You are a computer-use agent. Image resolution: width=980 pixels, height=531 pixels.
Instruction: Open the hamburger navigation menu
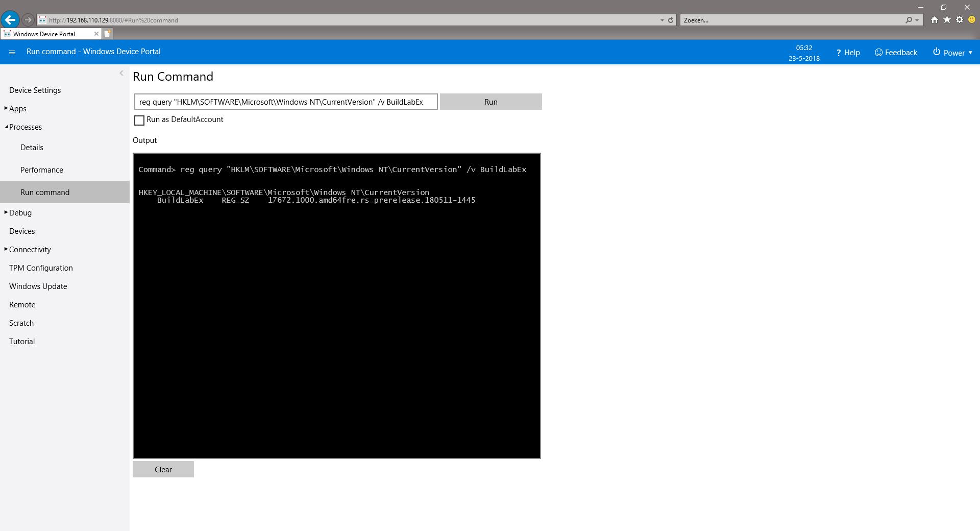(x=12, y=52)
